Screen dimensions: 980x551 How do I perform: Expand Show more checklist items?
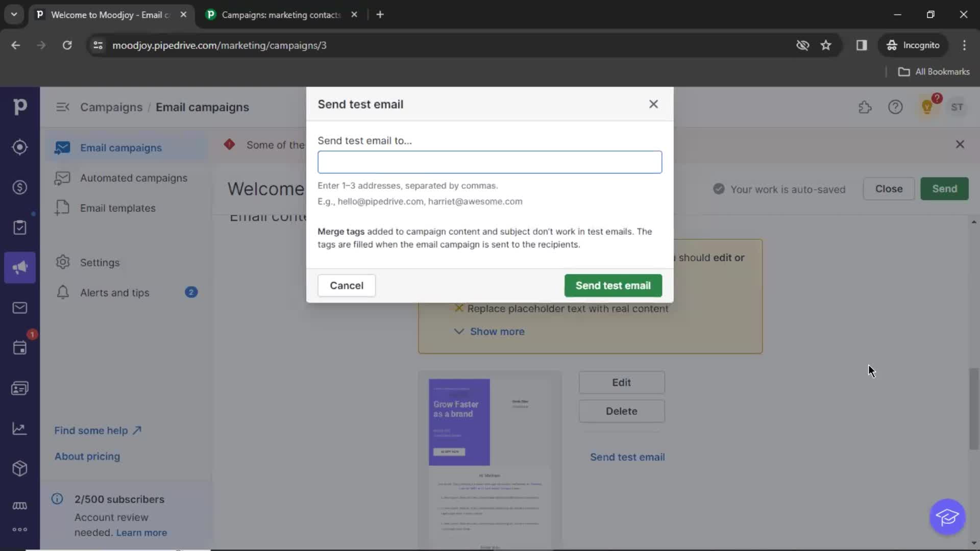coord(488,331)
